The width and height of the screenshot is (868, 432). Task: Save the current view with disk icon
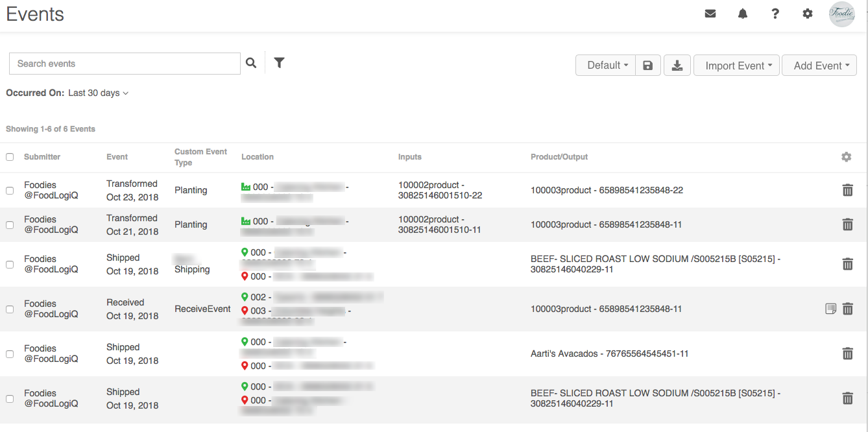(647, 66)
